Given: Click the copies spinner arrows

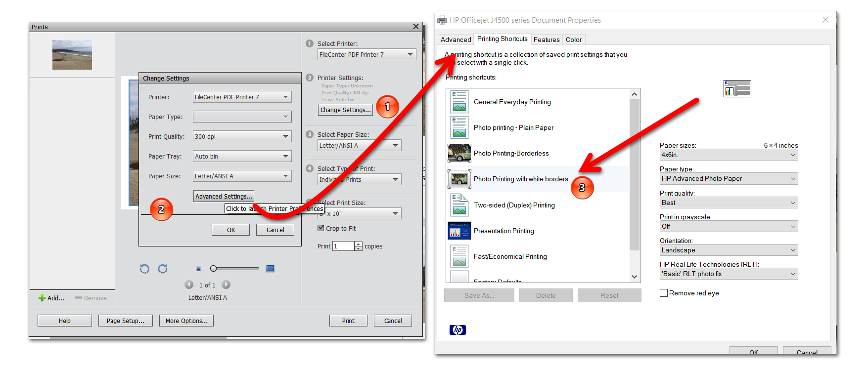Looking at the screenshot, I should click(x=359, y=246).
